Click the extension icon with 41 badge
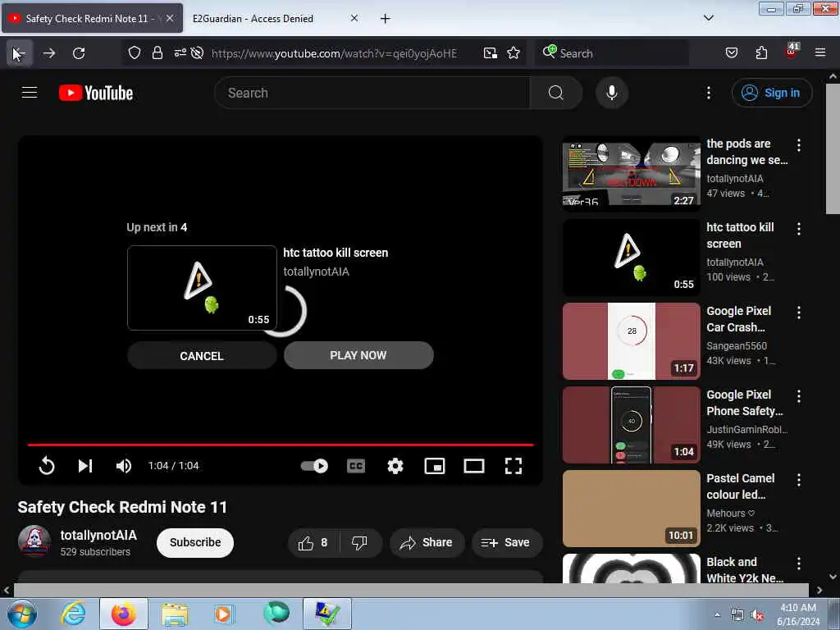 coord(792,52)
